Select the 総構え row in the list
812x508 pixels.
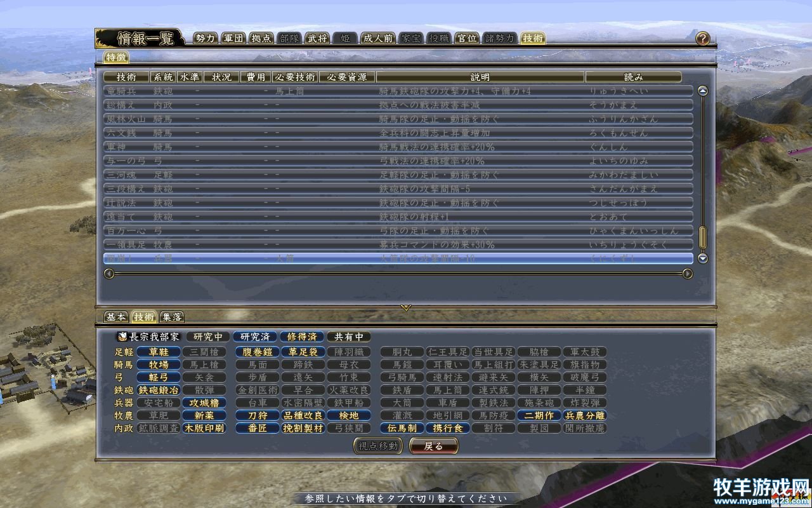(398, 105)
